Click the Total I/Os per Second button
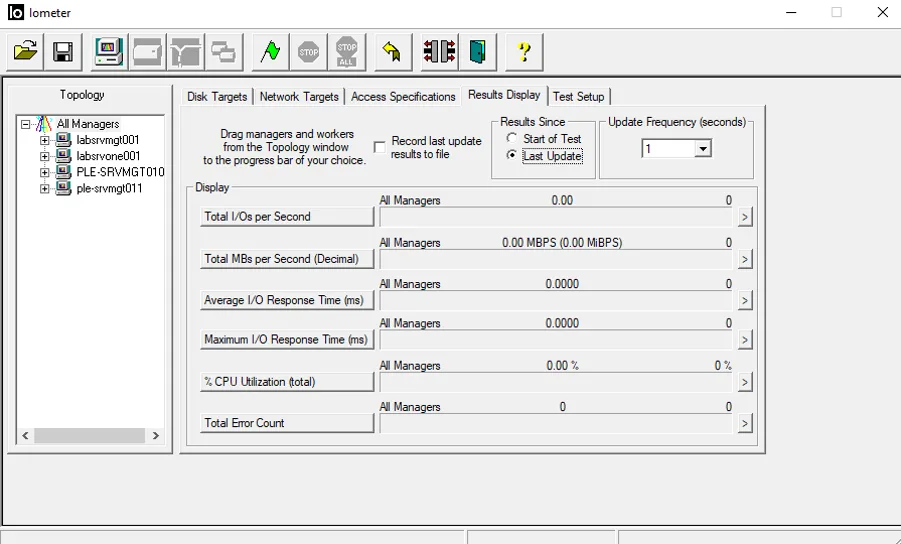 287,217
